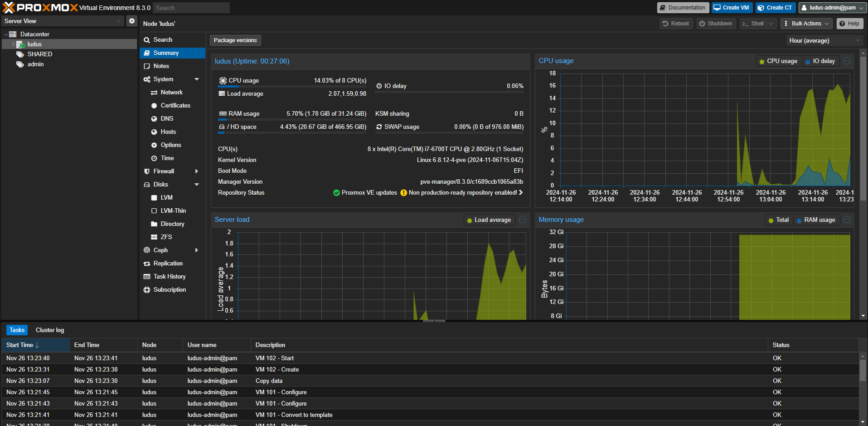Go to the Network settings
The image size is (868, 426).
click(x=172, y=93)
